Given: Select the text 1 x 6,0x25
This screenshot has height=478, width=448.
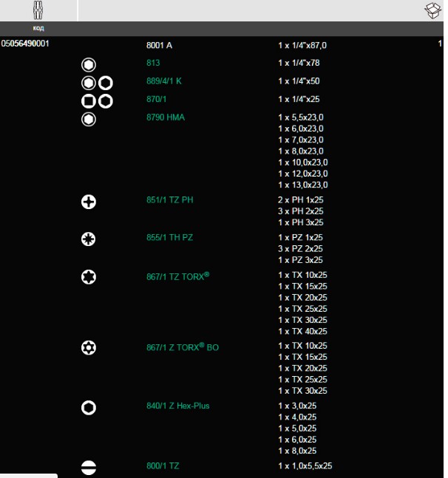Looking at the screenshot, I should point(297,440).
